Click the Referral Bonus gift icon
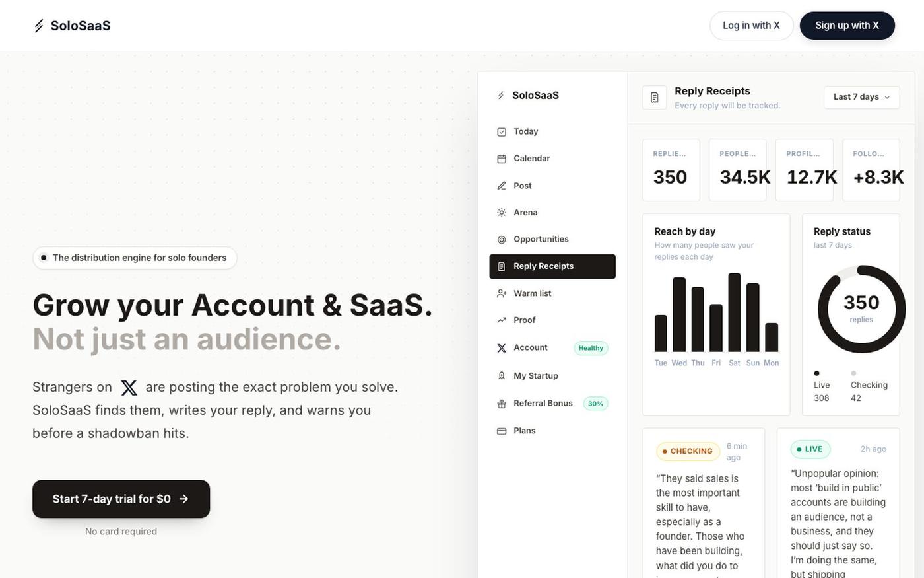The height and width of the screenshot is (578, 924). point(502,404)
